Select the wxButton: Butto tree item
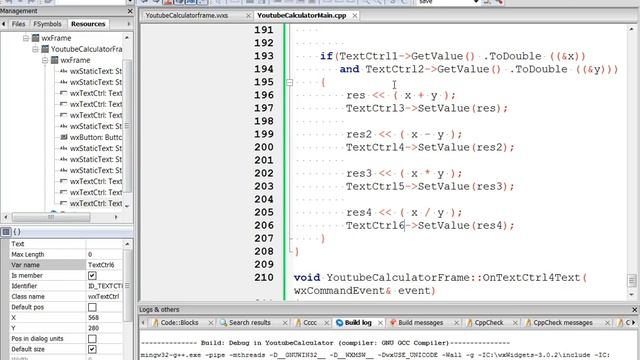The width and height of the screenshot is (640, 360). click(96, 137)
